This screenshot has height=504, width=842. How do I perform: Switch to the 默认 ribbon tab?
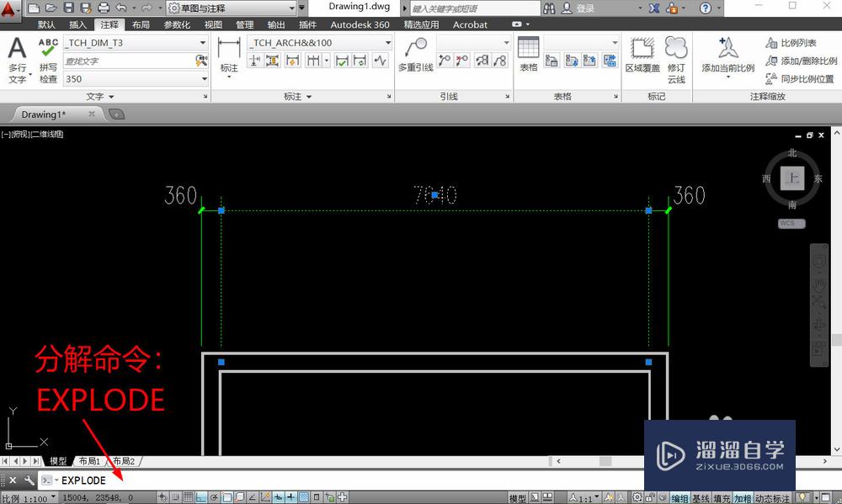[46, 24]
